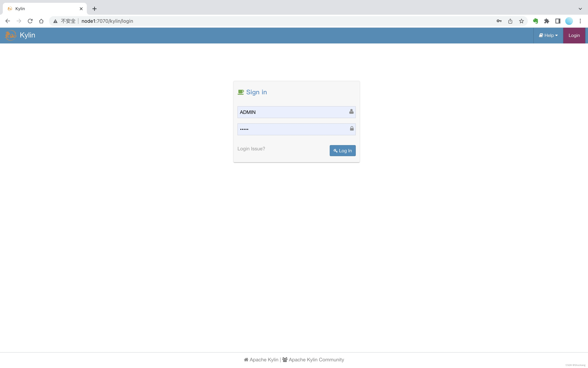Bookmark this page with the star icon

coord(521,21)
